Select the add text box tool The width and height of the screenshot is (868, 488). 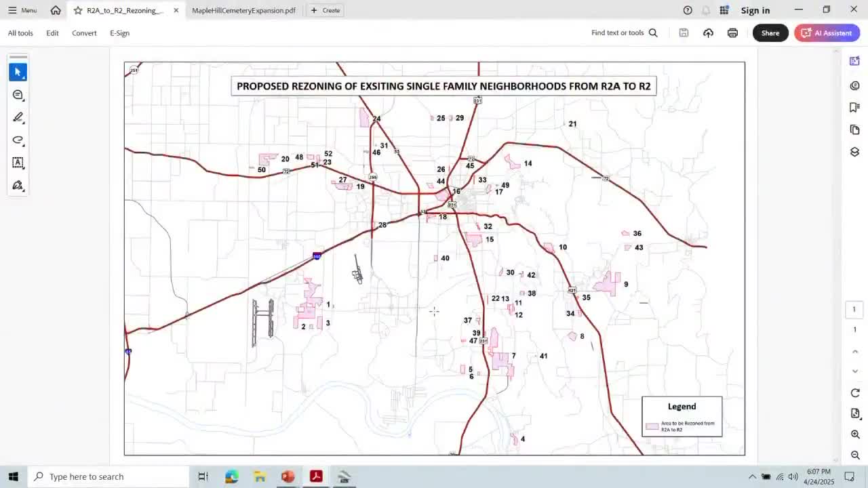coord(18,163)
